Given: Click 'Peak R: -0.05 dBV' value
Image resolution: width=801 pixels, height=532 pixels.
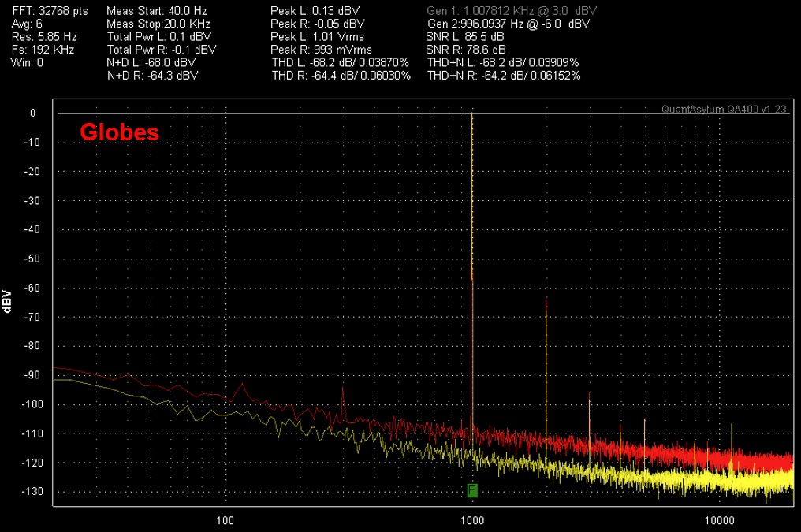Looking at the screenshot, I should click(x=318, y=24).
